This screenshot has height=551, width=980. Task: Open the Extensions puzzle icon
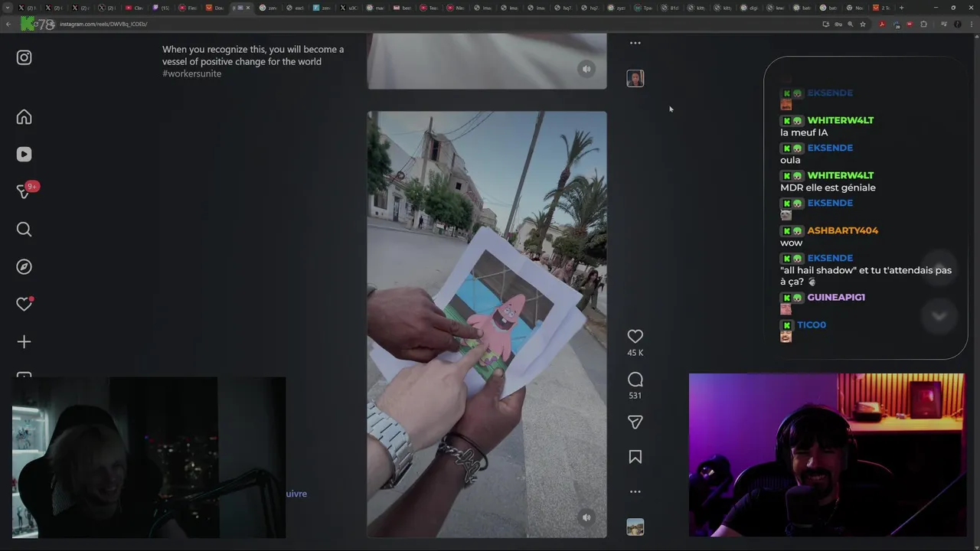(x=923, y=24)
